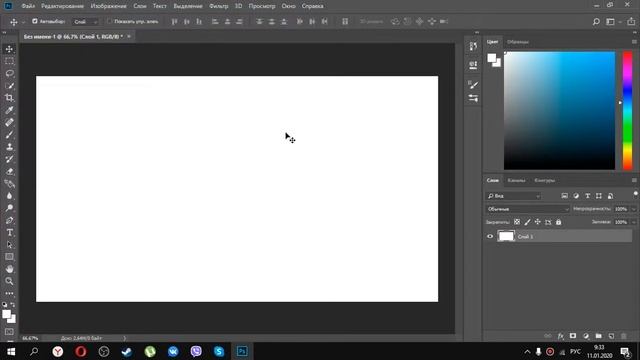This screenshot has width=640, height=360.
Task: Open the Properties panel icon
Action: [x=473, y=65]
